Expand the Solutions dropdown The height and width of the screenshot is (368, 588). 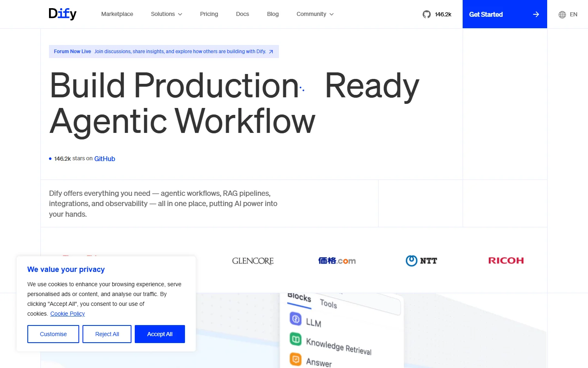point(167,14)
